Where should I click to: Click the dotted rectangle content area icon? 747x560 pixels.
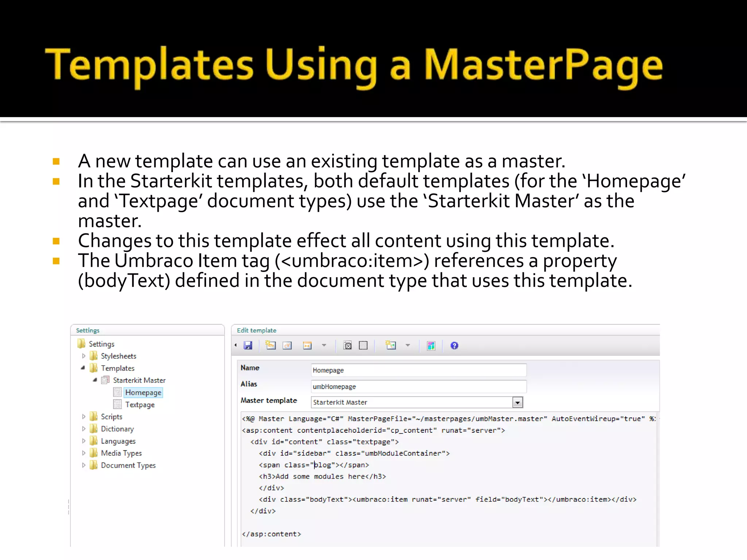tap(363, 345)
